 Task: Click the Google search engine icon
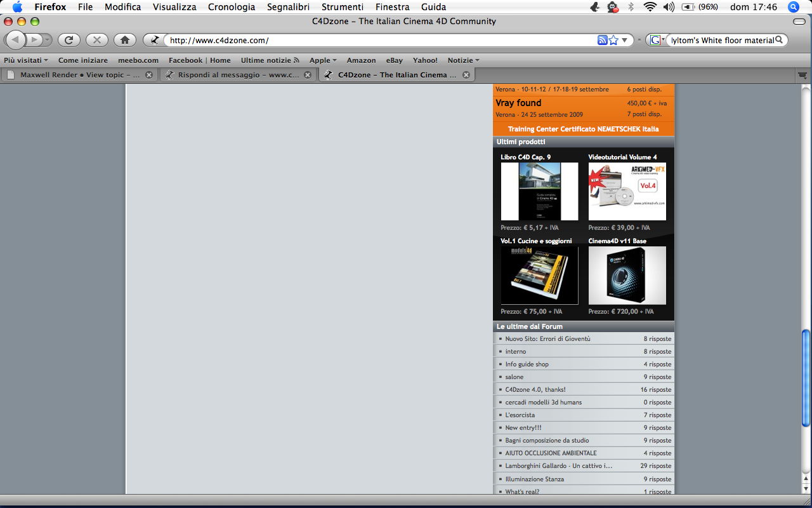point(655,40)
